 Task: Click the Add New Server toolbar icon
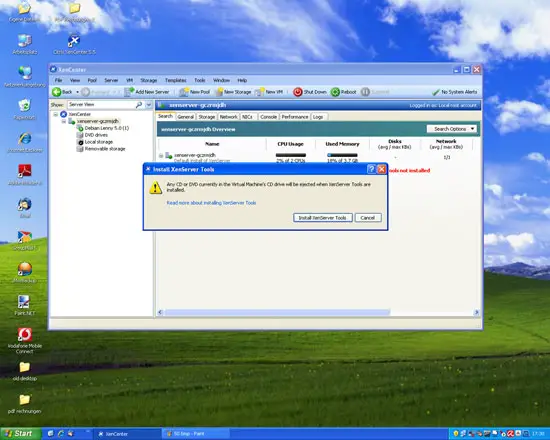[129, 92]
